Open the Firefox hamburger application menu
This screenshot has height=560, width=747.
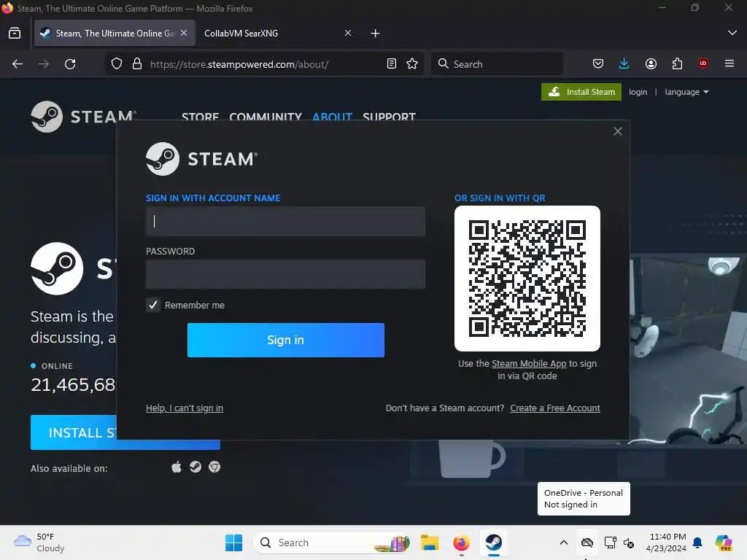729,63
